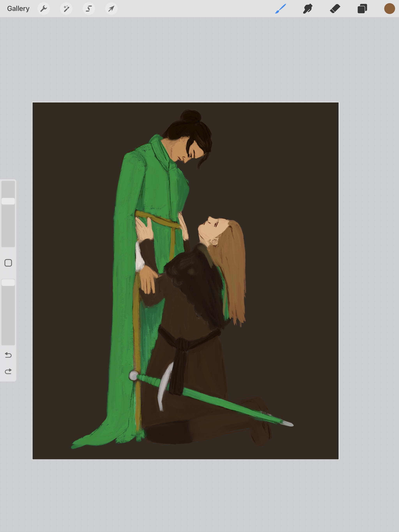399x532 pixels.
Task: Open the Layers panel
Action: [362, 9]
